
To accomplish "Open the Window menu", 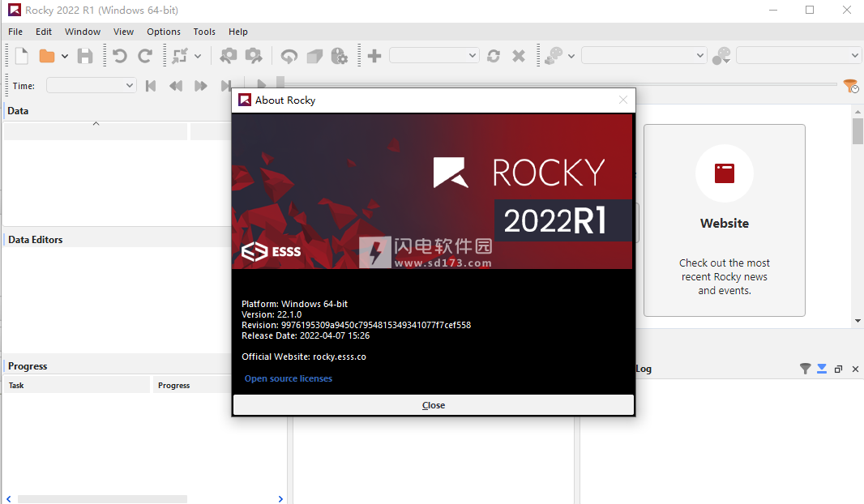I will coord(83,32).
